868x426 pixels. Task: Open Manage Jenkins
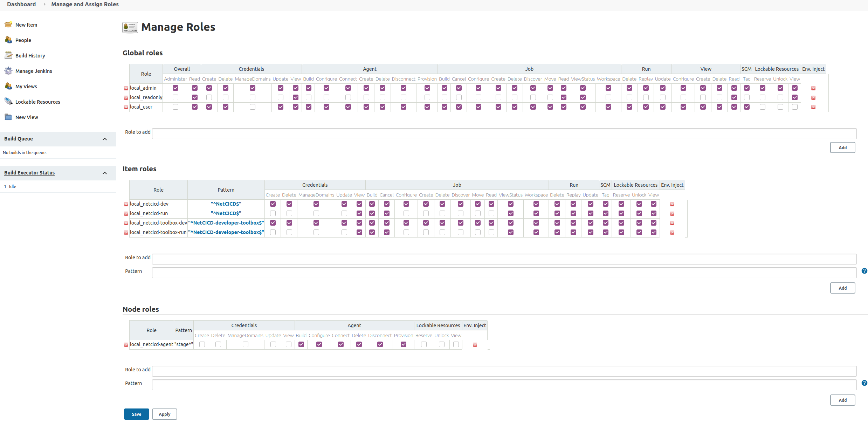33,71
